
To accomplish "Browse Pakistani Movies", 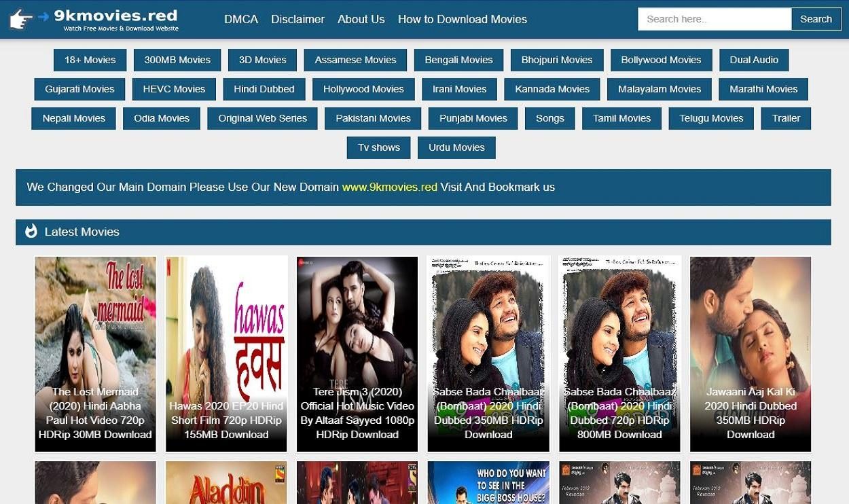I will 373,118.
